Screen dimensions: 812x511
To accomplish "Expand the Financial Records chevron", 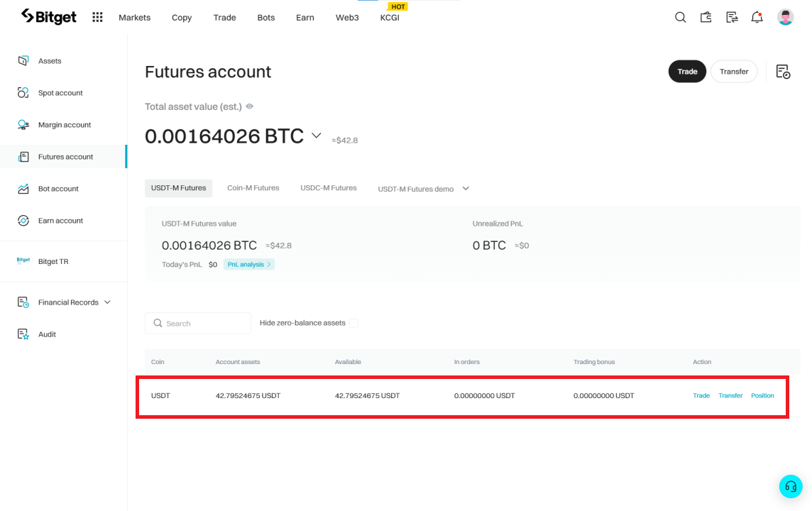I will pos(107,302).
